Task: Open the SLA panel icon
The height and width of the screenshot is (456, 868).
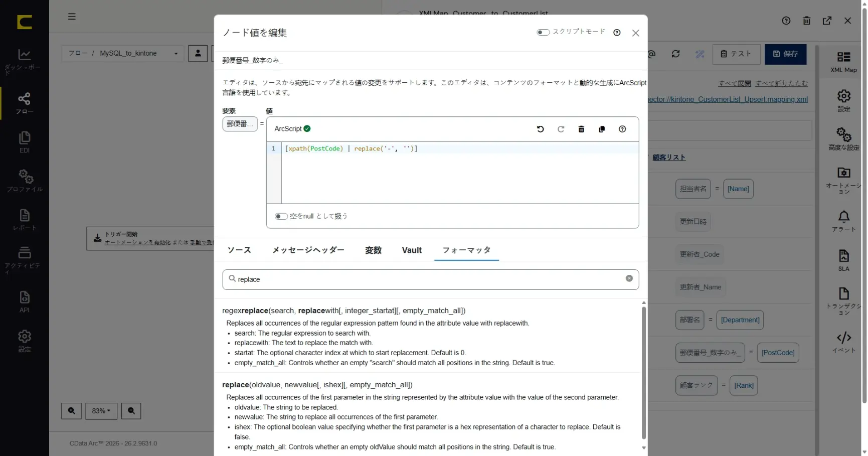Action: click(843, 260)
